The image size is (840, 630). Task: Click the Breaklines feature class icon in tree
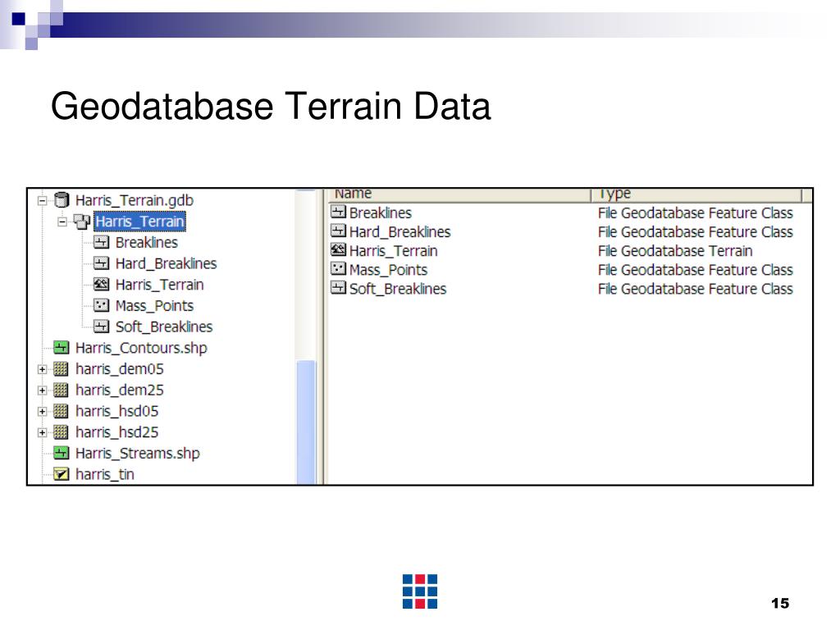click(x=101, y=242)
